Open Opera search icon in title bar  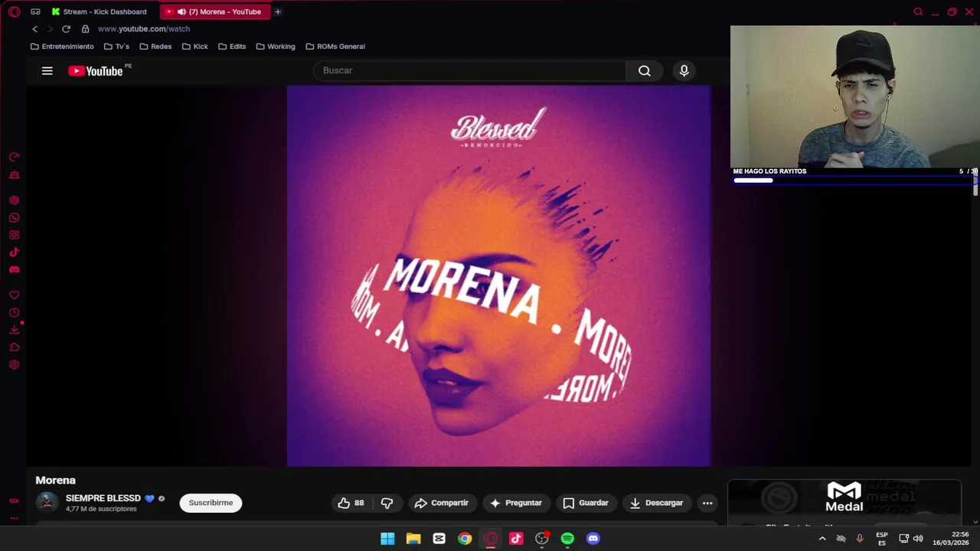click(918, 11)
